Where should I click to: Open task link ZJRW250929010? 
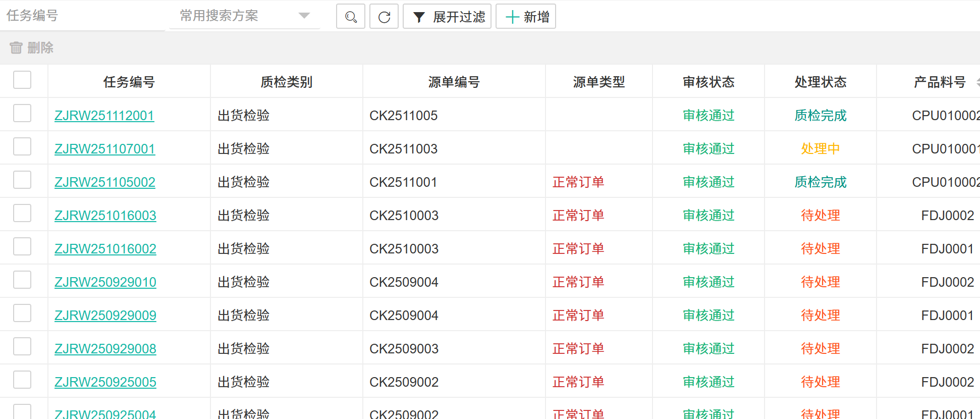click(105, 282)
